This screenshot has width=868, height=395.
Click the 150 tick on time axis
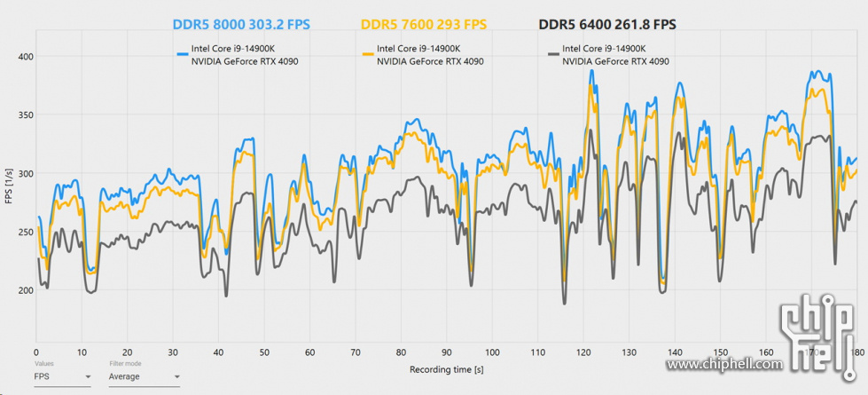(720, 352)
